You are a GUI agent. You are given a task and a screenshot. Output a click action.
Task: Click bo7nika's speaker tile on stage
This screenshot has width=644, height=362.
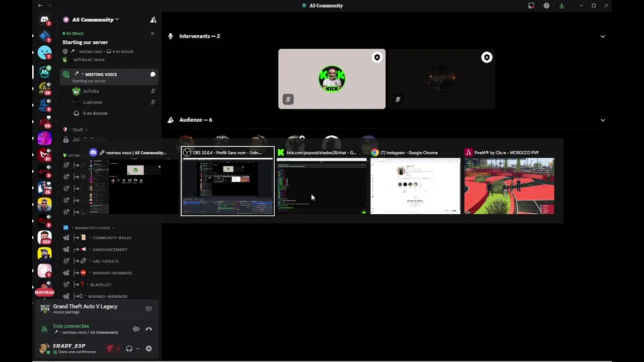click(x=332, y=79)
